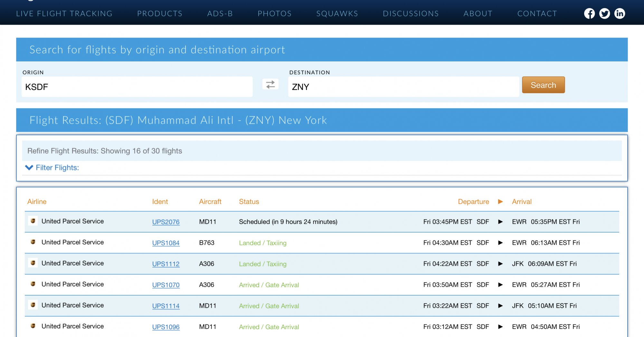Sort results by Arrival column

click(x=522, y=202)
